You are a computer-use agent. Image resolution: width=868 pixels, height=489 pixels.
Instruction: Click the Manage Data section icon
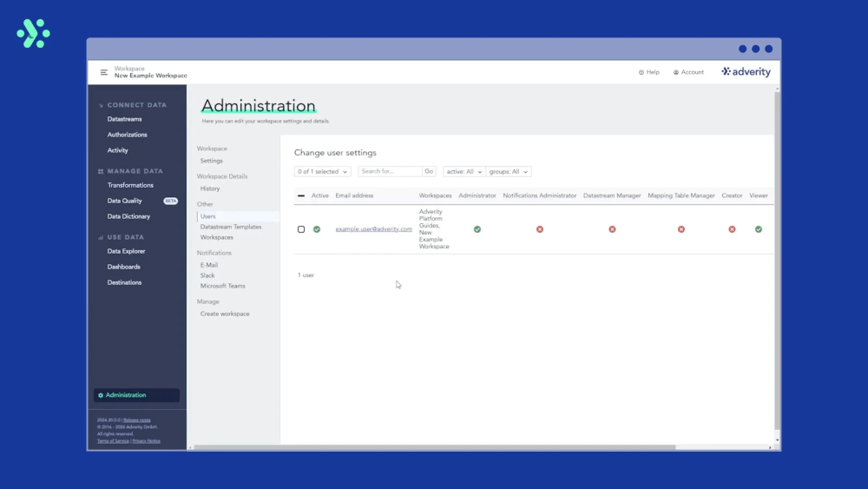click(x=101, y=172)
